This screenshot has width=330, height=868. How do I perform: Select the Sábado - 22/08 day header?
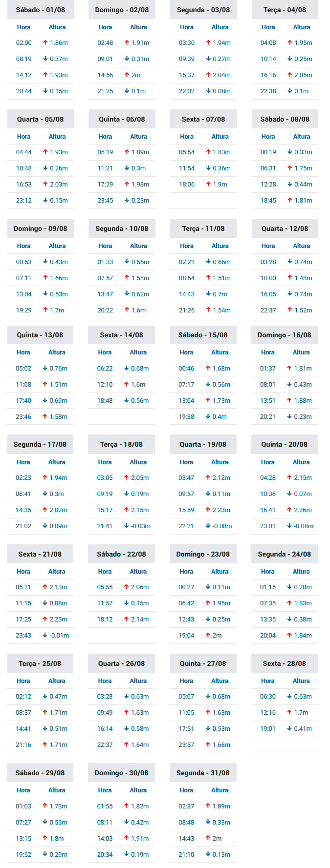[x=121, y=554]
